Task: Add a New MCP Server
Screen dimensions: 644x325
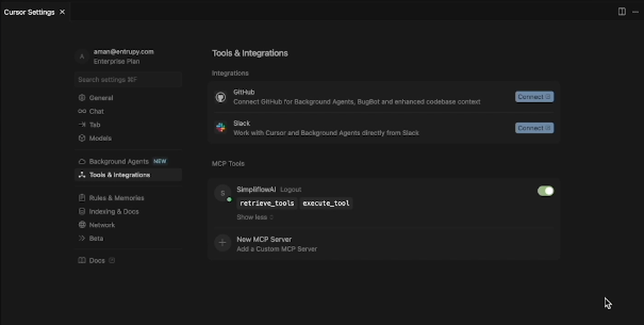Action: click(384, 244)
